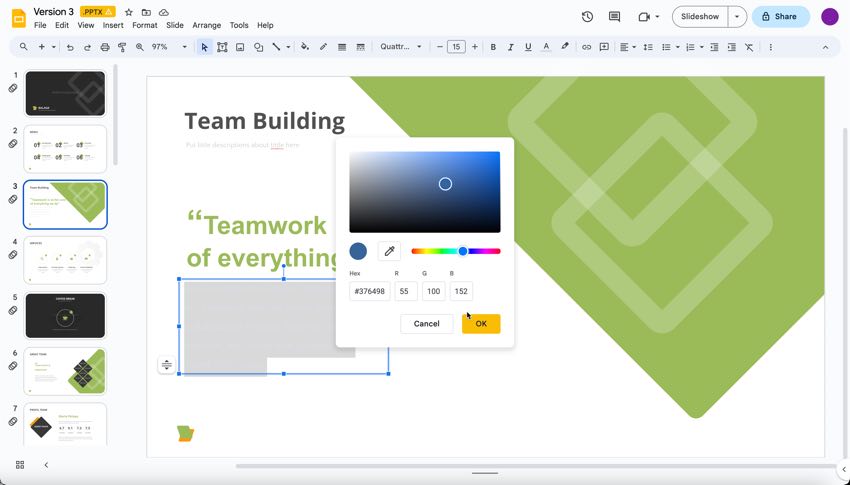Image resolution: width=850 pixels, height=485 pixels.
Task: Open the new slide layout dropdown arrow
Action: (x=54, y=47)
